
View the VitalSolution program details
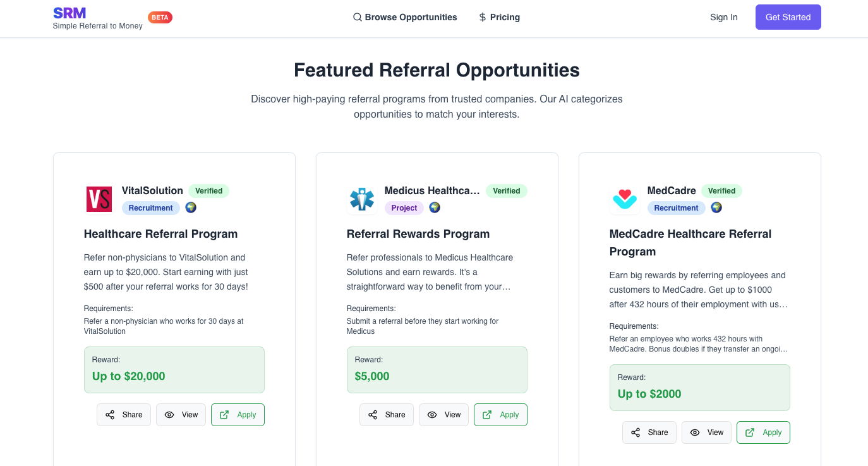[181, 415]
